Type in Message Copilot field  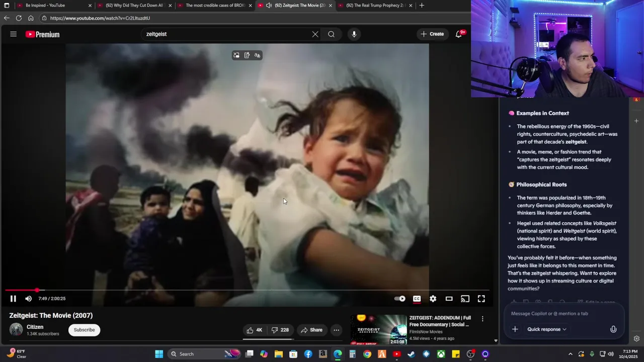(x=563, y=313)
